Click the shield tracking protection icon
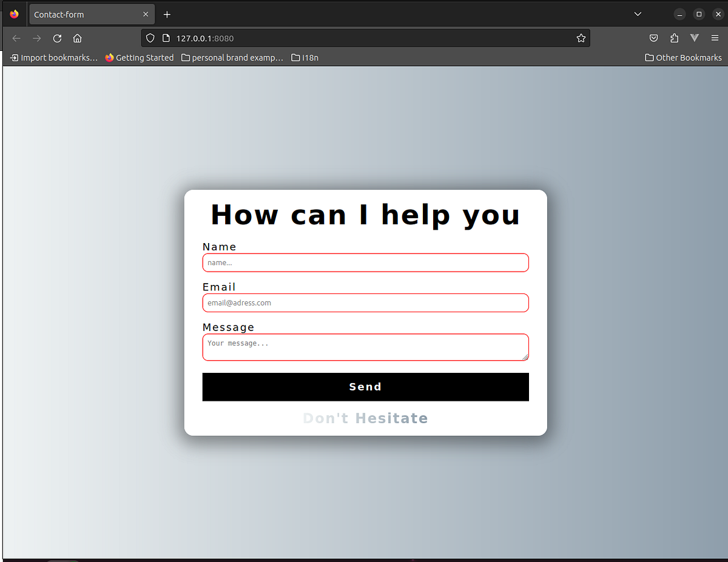The image size is (728, 562). (150, 38)
